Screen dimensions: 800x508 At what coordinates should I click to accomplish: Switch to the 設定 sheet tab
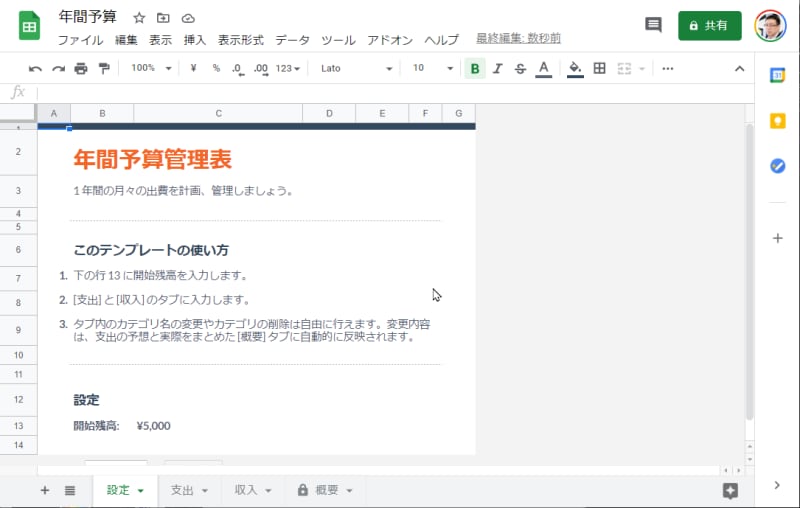coord(118,490)
